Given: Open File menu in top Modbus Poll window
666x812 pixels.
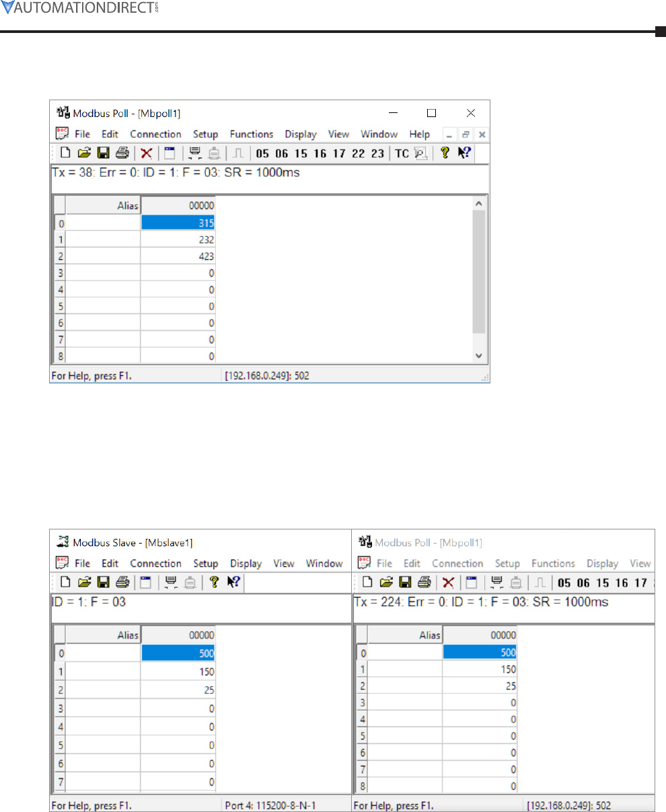Looking at the screenshot, I should (x=82, y=134).
